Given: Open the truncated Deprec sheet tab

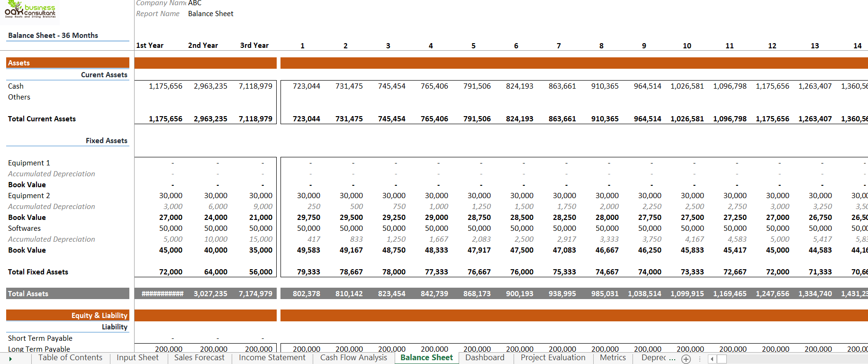Looking at the screenshot, I should point(653,358).
